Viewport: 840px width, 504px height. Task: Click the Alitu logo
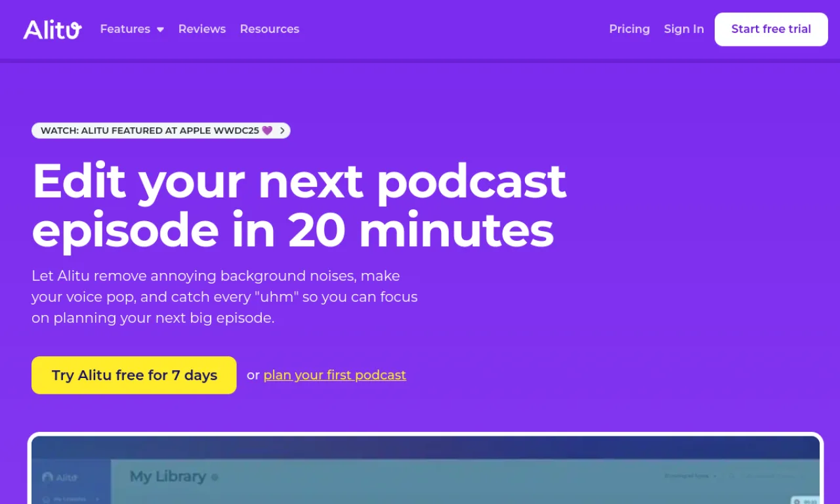pos(52,30)
